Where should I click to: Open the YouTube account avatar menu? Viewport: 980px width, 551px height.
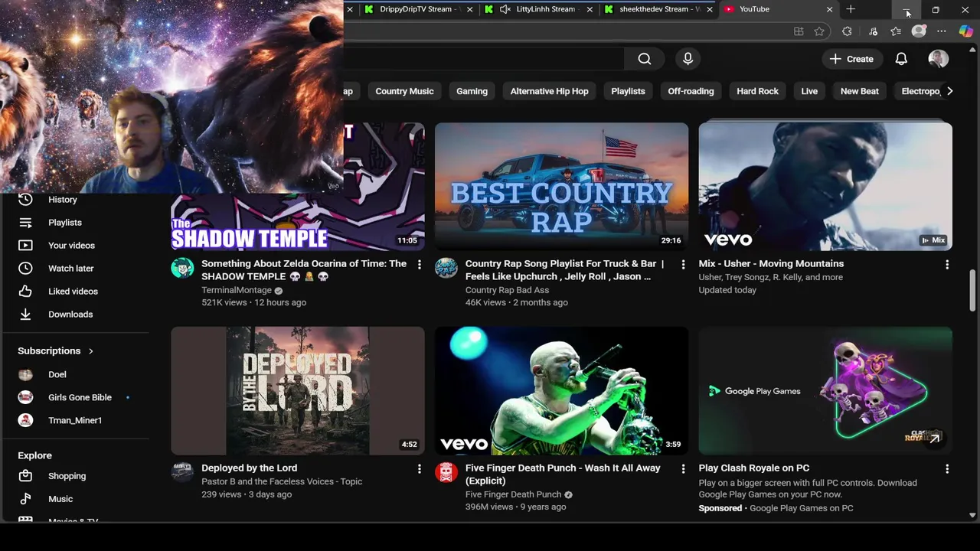click(x=938, y=59)
